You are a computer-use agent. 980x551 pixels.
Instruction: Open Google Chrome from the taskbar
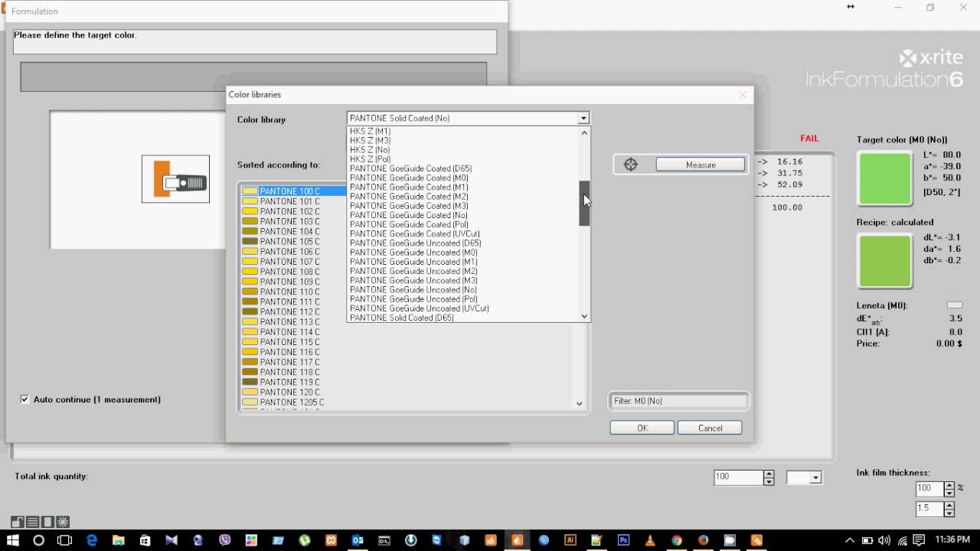[x=677, y=540]
